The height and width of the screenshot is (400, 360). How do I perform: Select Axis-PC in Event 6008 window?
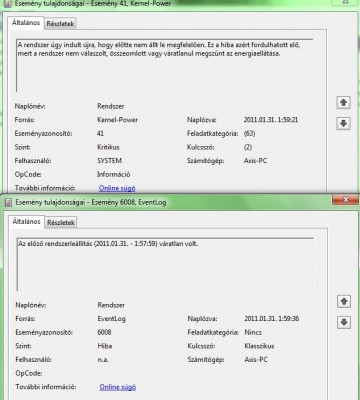[x=256, y=360]
